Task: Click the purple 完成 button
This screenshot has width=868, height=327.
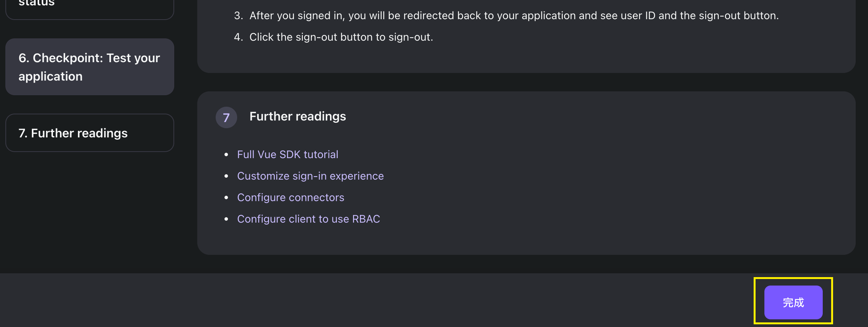Action: tap(793, 302)
